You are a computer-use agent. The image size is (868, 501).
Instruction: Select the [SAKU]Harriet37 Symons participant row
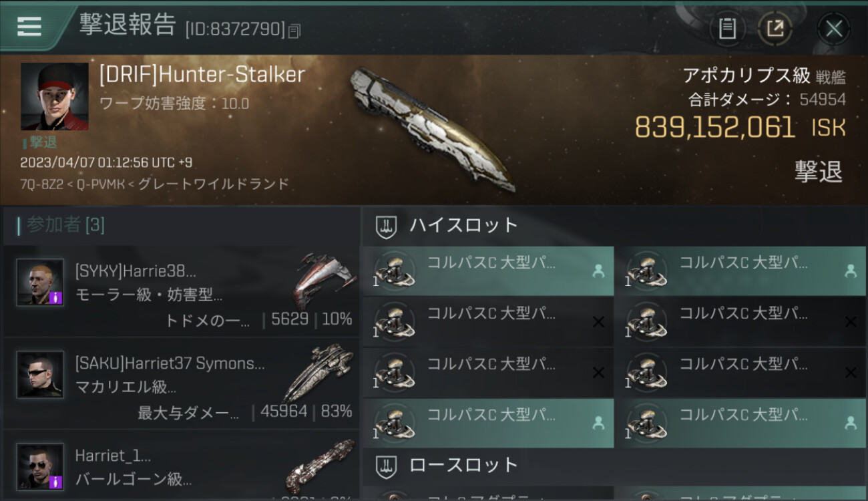point(180,383)
